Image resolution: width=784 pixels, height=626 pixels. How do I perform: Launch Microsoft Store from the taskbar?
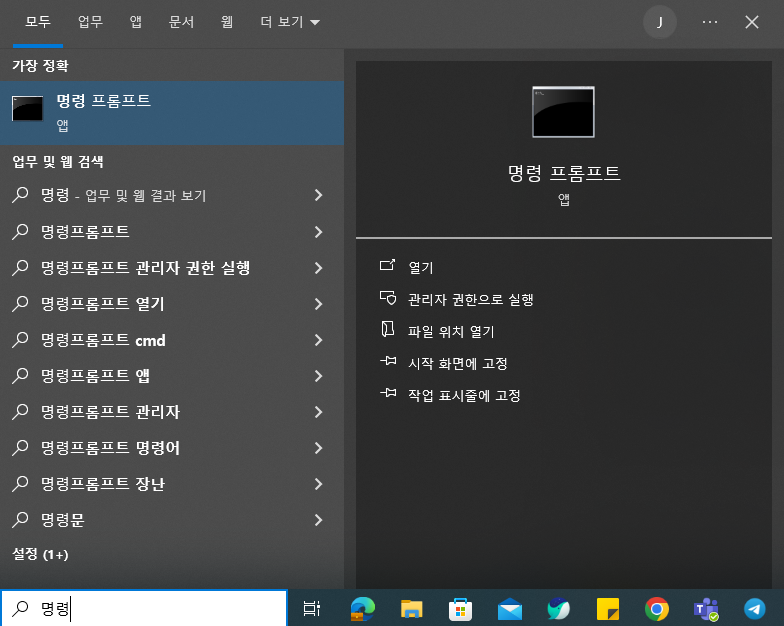point(460,609)
